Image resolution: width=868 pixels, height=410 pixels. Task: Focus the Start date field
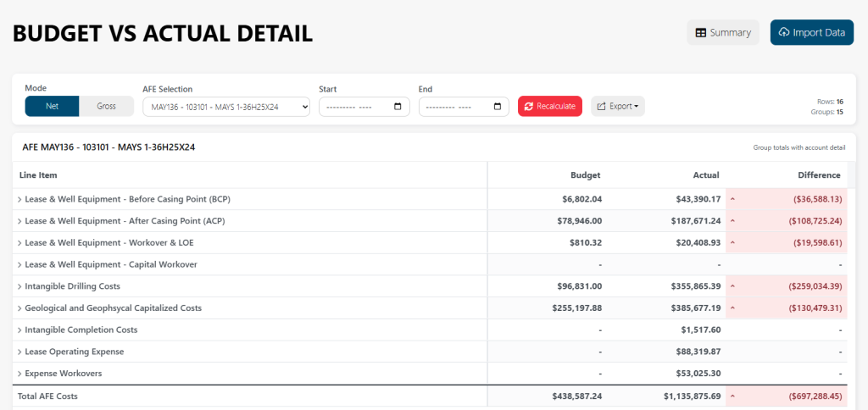(364, 107)
